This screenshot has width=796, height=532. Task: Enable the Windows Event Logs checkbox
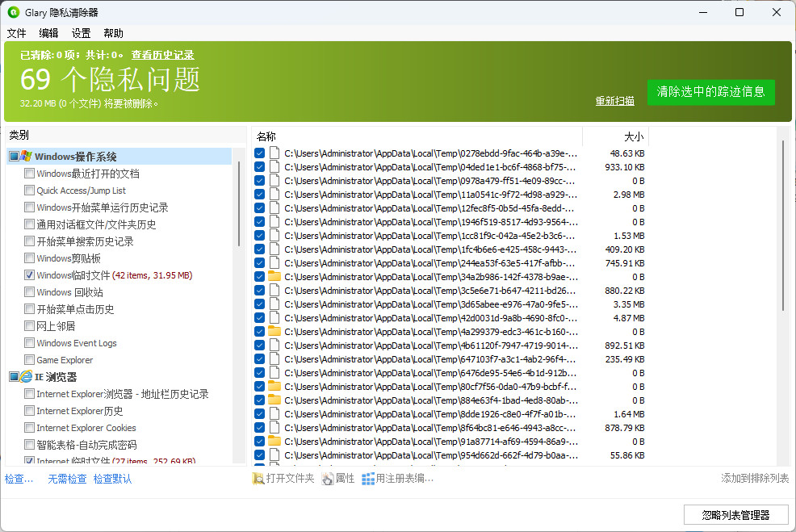click(x=29, y=342)
